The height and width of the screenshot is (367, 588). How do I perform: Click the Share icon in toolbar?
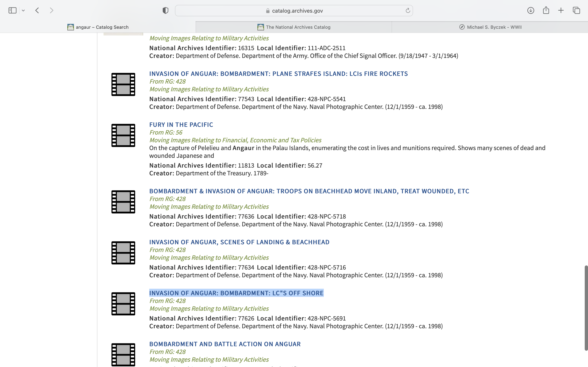click(x=546, y=10)
